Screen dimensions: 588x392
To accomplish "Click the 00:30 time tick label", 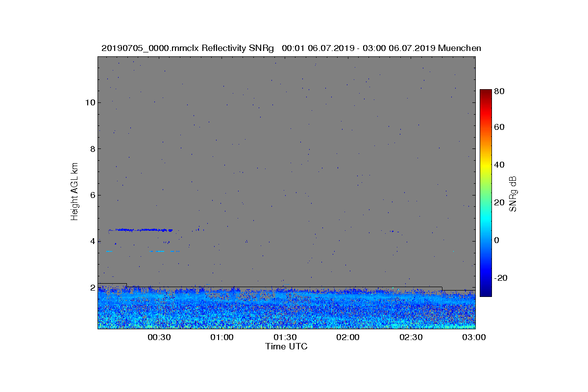I will click(x=159, y=337).
